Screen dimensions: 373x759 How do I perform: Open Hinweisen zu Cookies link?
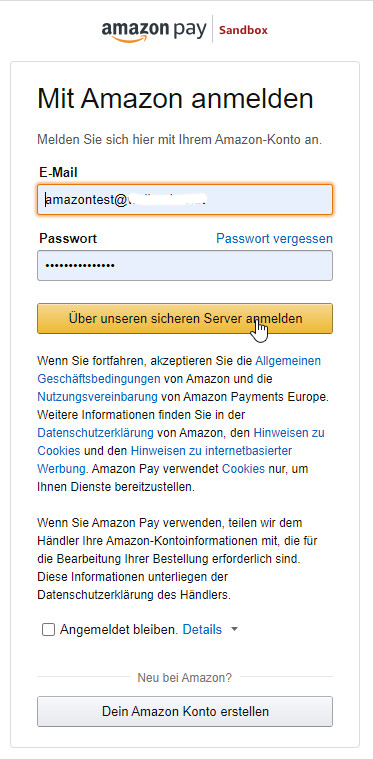click(289, 433)
